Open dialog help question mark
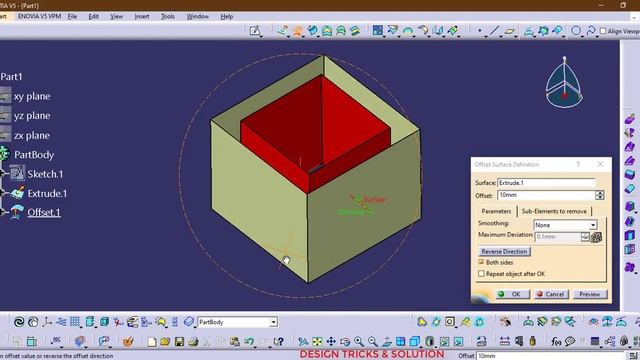Viewport: 640px width, 360px height. pyautogui.click(x=578, y=164)
